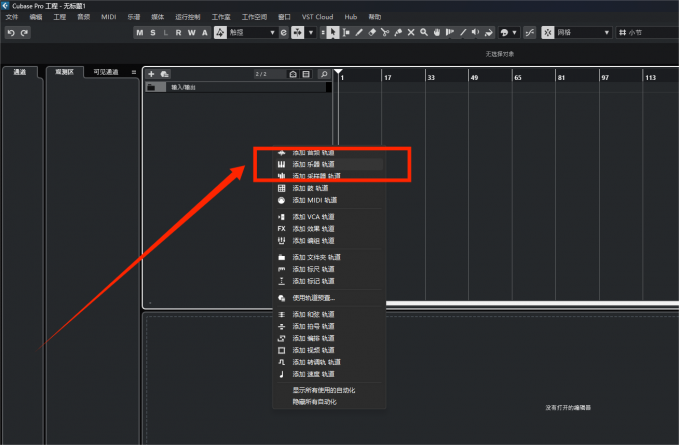Toggle the A automation suspend button
The image size is (679, 445).
coord(204,32)
